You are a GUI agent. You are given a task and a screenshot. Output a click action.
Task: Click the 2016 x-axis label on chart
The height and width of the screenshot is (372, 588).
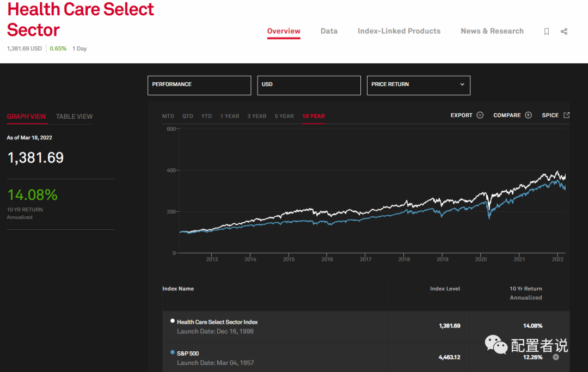click(x=327, y=259)
